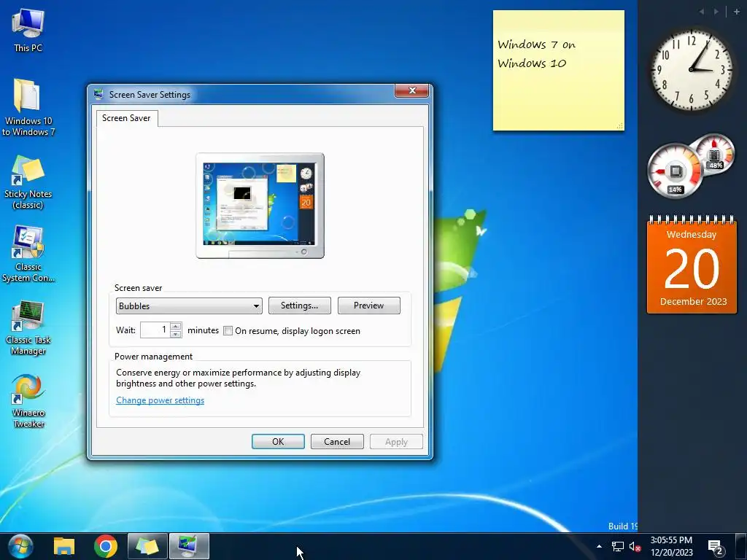
Task: Click the Preview button
Action: click(368, 306)
